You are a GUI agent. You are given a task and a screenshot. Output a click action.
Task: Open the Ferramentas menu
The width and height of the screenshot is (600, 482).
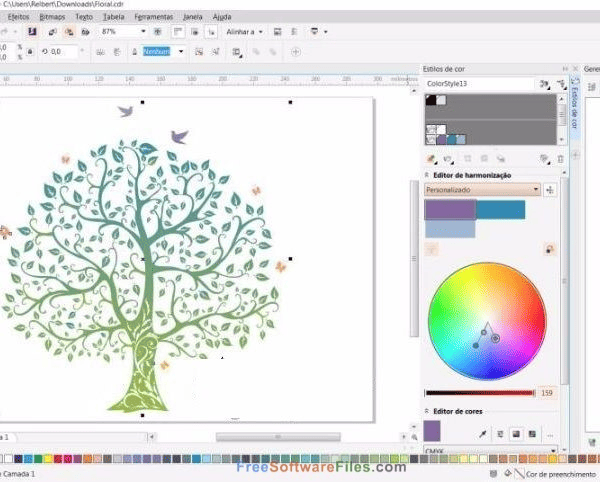click(153, 17)
